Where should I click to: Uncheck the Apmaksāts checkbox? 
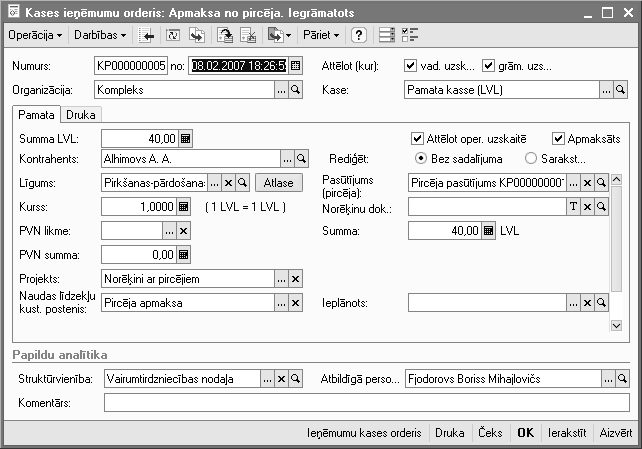558,138
